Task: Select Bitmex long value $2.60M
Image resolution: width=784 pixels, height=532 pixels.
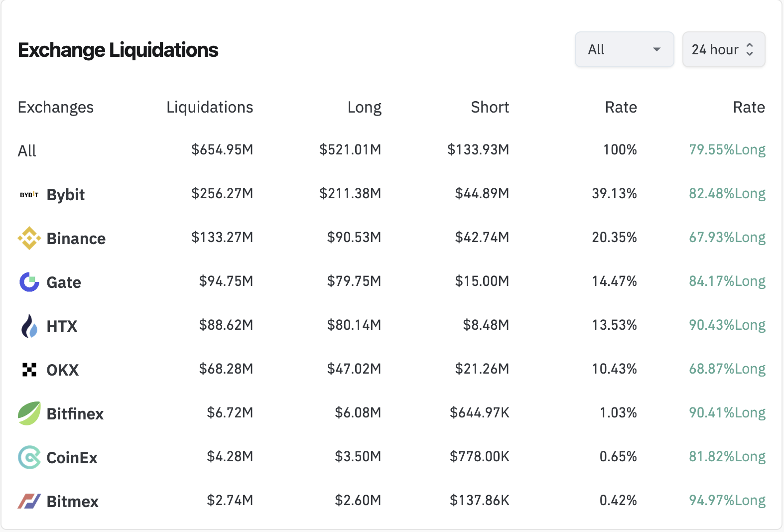Action: [358, 500]
